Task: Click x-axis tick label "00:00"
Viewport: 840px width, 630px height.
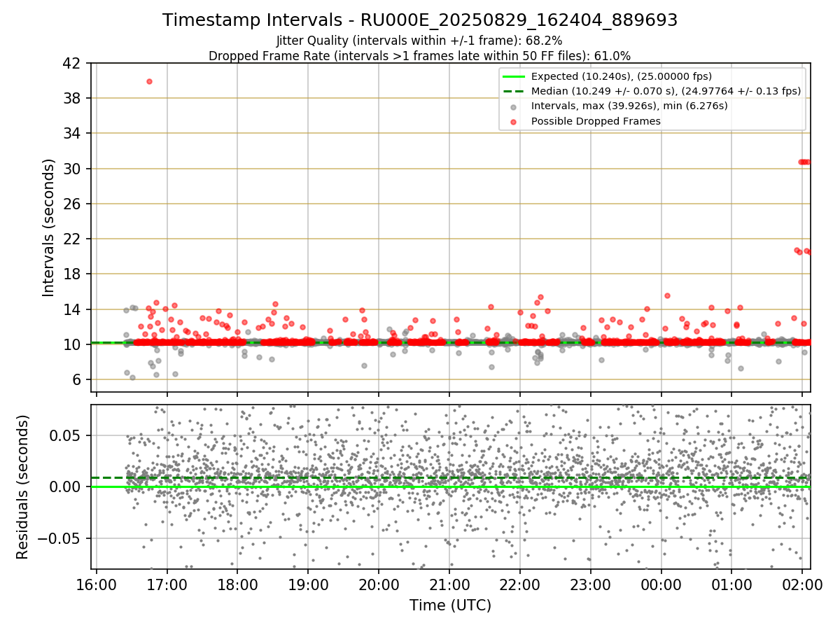Action: click(661, 584)
